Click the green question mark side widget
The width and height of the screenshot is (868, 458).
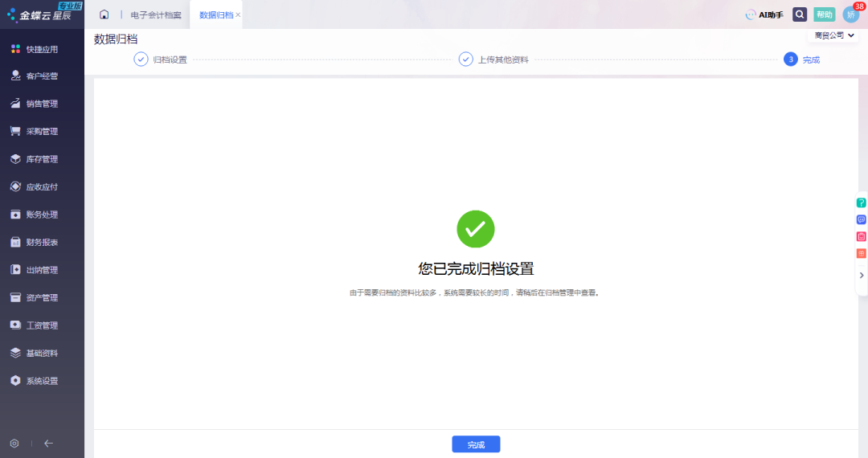tap(861, 203)
